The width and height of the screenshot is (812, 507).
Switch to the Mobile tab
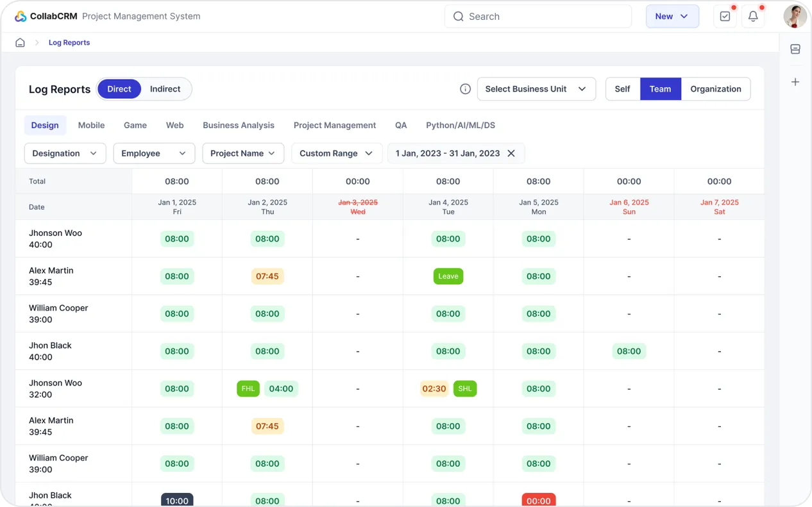point(91,125)
